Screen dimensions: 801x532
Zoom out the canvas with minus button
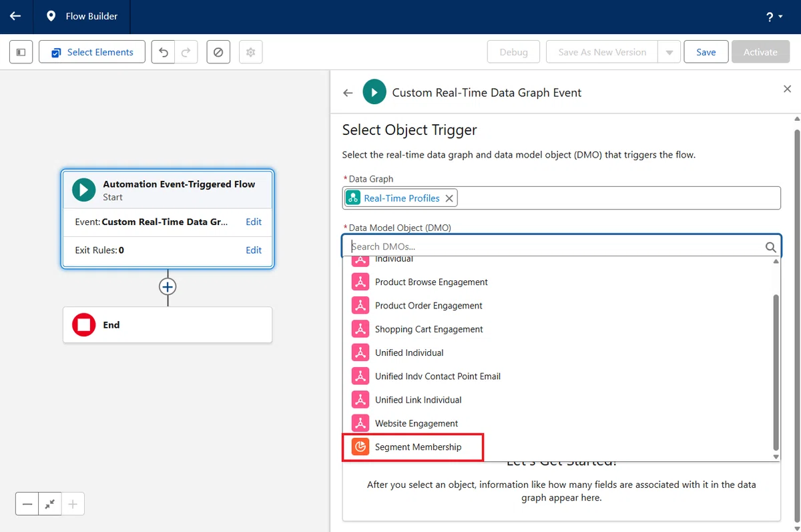coord(27,505)
